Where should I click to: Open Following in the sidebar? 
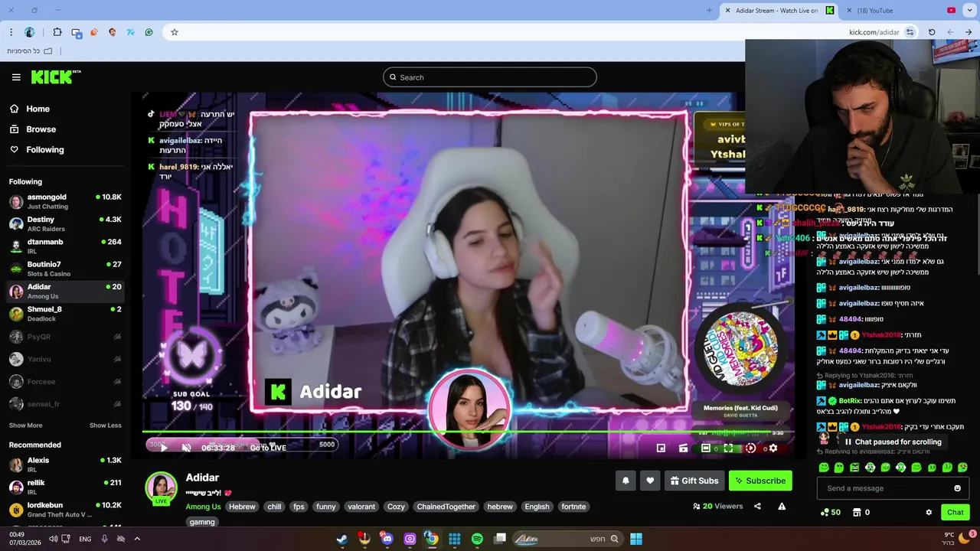tap(44, 150)
